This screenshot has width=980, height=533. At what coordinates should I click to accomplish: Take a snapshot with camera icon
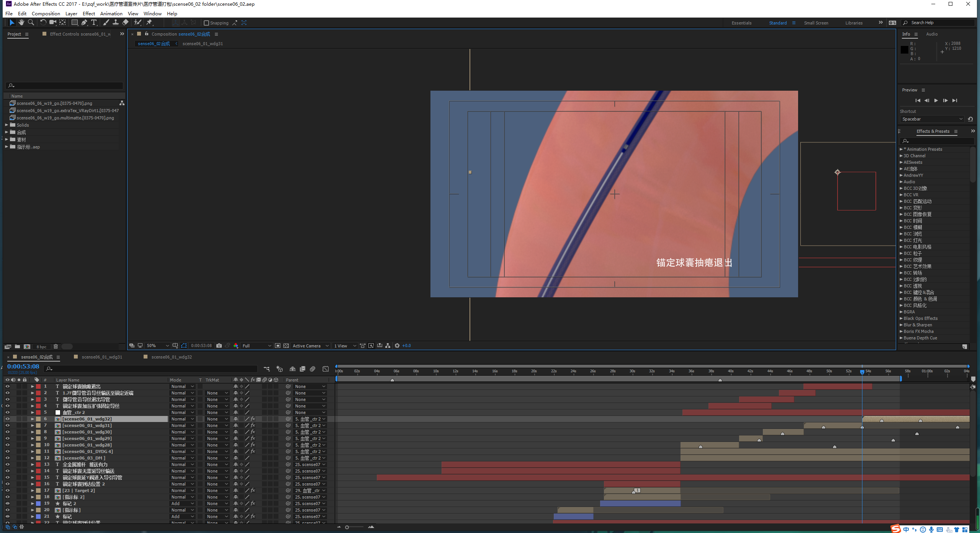pos(219,346)
